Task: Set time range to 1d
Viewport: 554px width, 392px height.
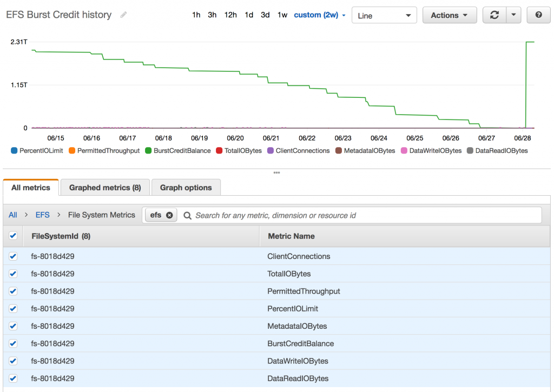Action: (x=249, y=15)
